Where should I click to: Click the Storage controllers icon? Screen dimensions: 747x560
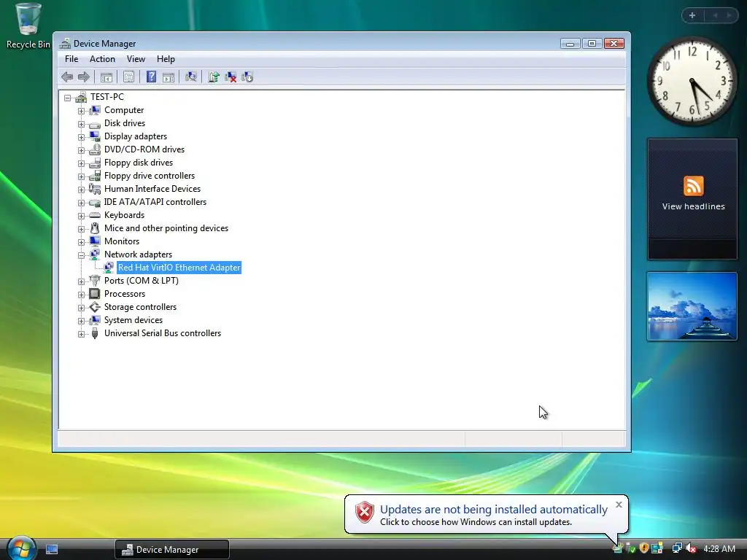coord(95,307)
